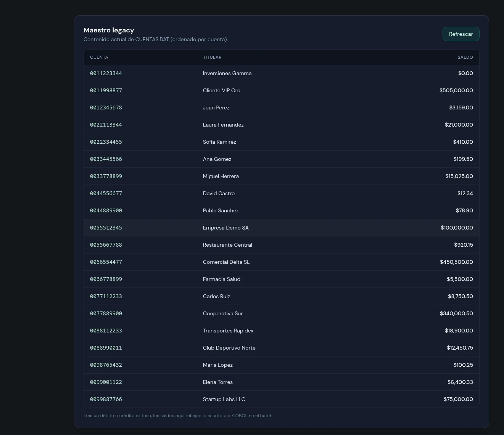Select the $3,159.00 balance cell
Viewport: 504px width, 435px height.
pos(461,108)
